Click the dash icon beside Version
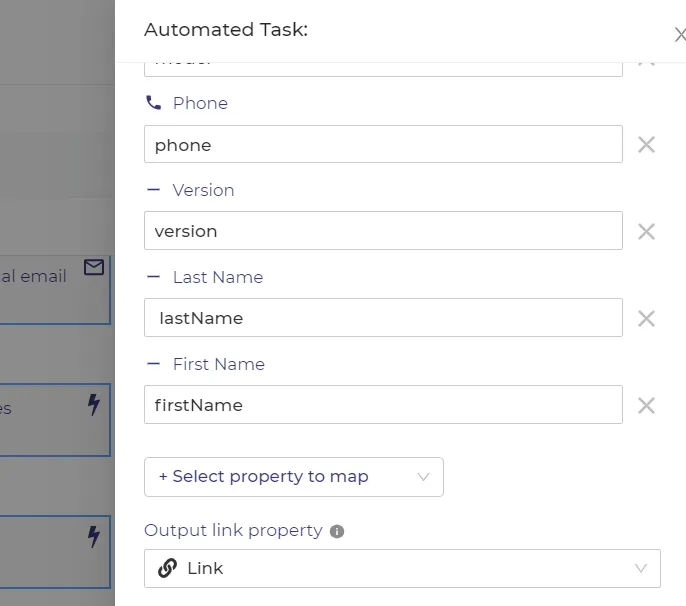This screenshot has width=686, height=606. coord(154,190)
